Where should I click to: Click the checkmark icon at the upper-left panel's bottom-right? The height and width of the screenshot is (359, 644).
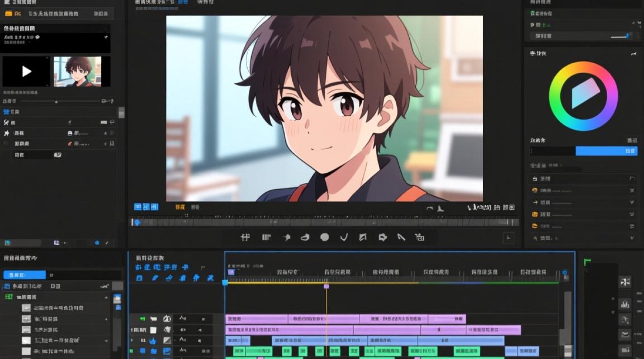tap(108, 243)
